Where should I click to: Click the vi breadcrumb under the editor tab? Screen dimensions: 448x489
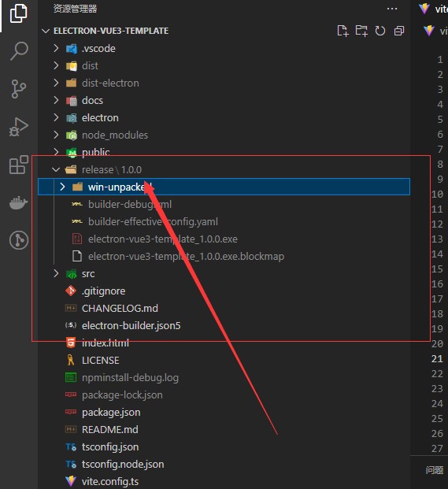pos(443,31)
